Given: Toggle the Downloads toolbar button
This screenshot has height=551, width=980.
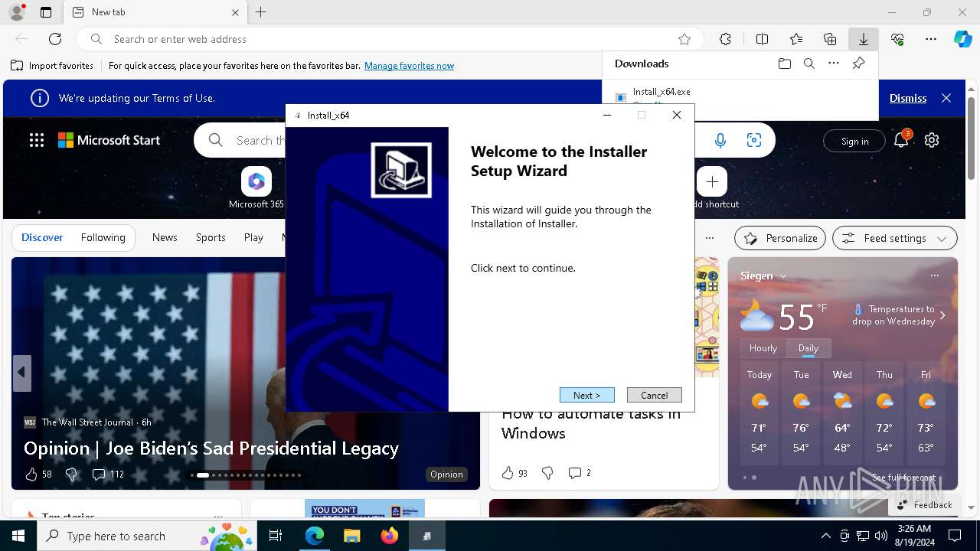Looking at the screenshot, I should coord(863,39).
